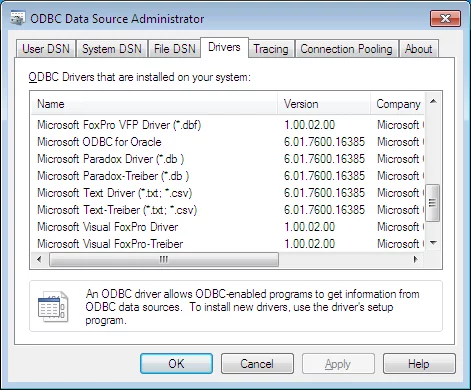Click the ODBC Data Source Administrator title icon
This screenshot has width=471, height=390.
click(17, 18)
